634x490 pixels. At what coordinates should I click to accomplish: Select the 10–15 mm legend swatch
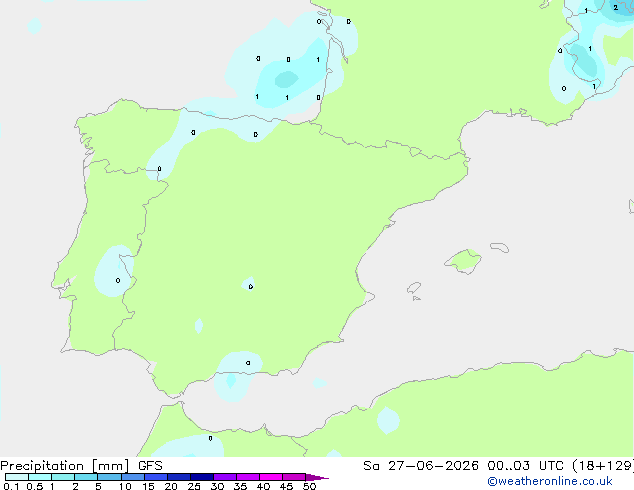(x=132, y=477)
